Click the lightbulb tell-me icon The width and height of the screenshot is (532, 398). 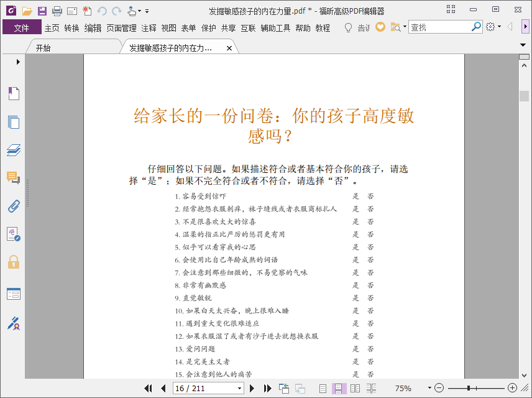[x=348, y=27]
